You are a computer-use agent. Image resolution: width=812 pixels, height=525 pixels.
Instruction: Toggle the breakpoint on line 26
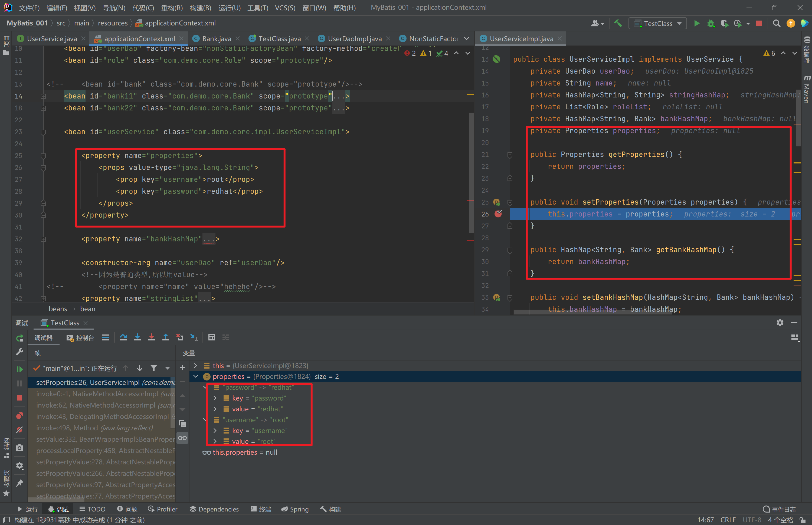pos(498,214)
